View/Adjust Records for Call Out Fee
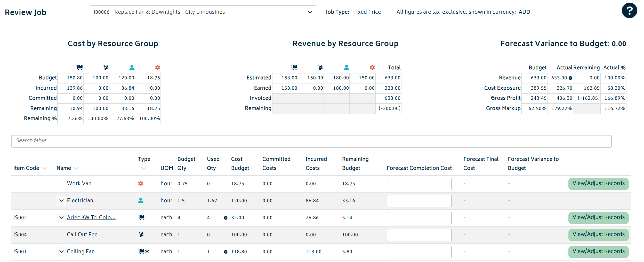 tap(598, 235)
